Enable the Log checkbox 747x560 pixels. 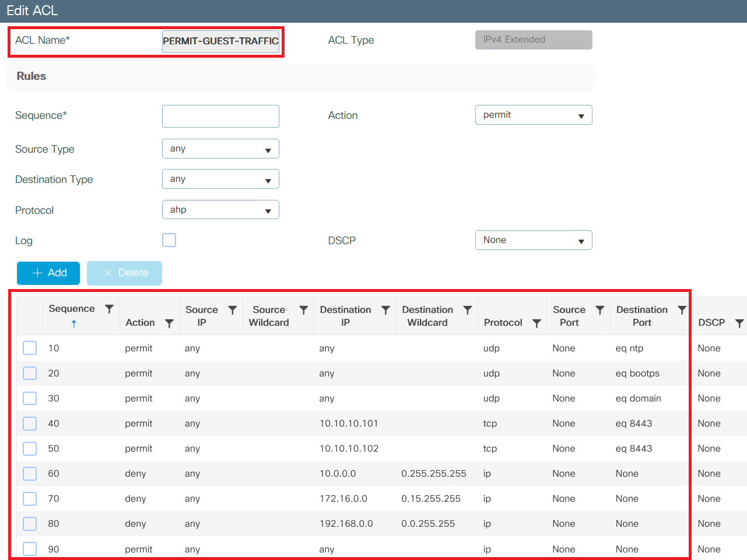pyautogui.click(x=169, y=240)
